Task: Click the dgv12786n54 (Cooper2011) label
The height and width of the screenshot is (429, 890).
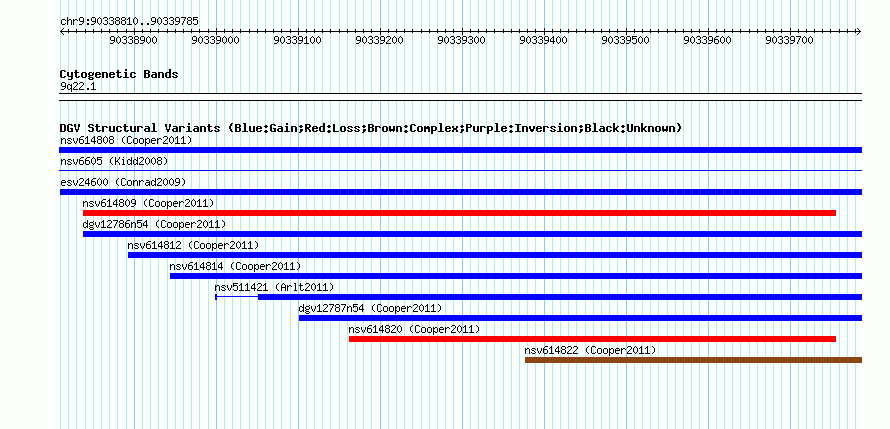Action: (154, 224)
